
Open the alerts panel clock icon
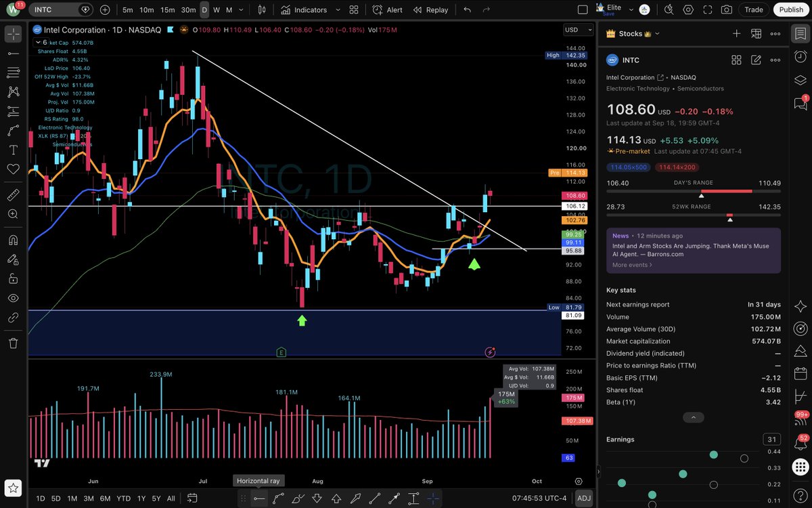click(x=800, y=57)
